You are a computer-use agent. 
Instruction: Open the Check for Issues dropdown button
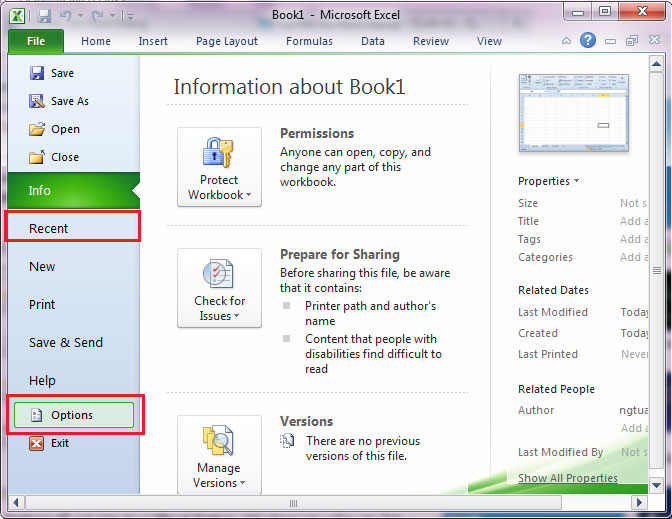coord(219,288)
